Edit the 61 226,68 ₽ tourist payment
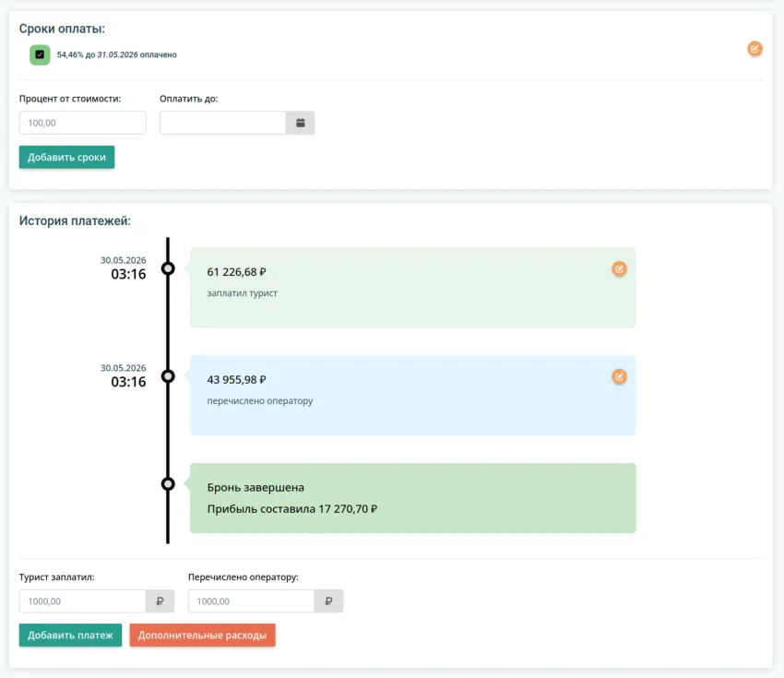This screenshot has width=784, height=678. click(619, 269)
